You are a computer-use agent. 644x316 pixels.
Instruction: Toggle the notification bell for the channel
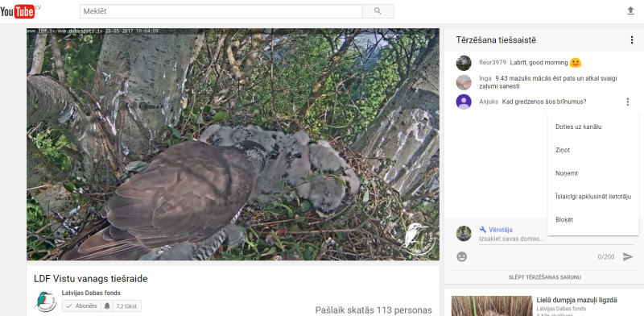tap(107, 306)
